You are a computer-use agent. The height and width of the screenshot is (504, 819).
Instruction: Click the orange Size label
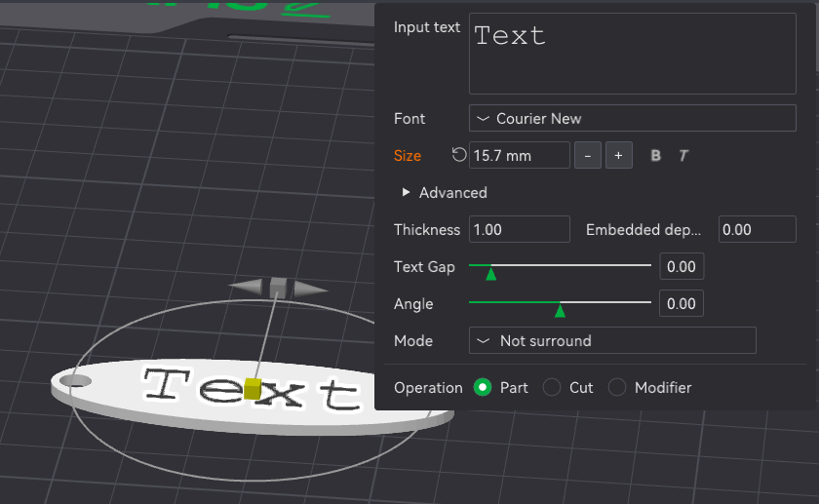[408, 156]
